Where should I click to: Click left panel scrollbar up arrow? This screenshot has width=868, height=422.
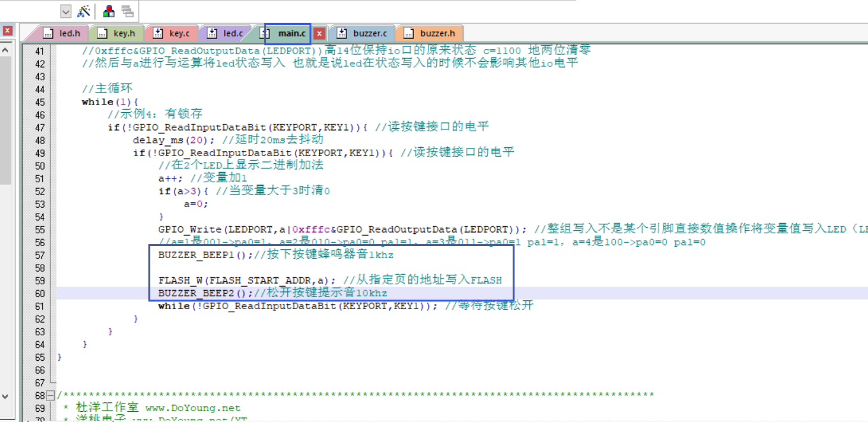click(5, 49)
